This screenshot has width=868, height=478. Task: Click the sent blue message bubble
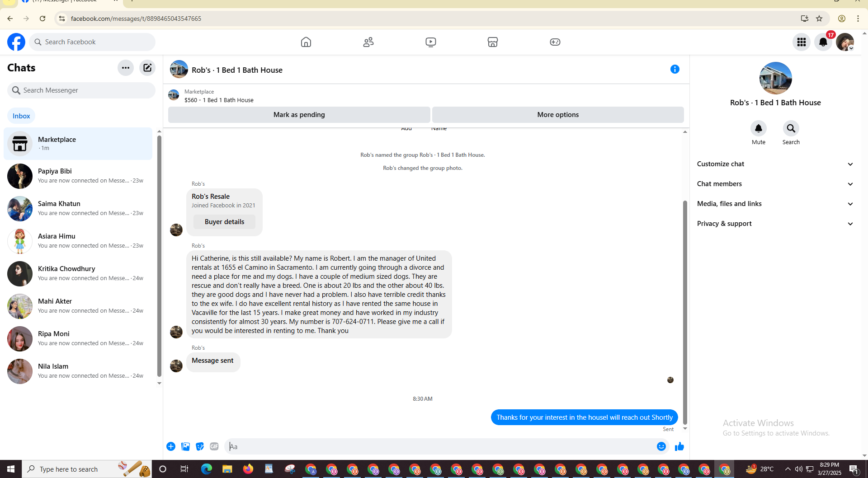coord(584,417)
